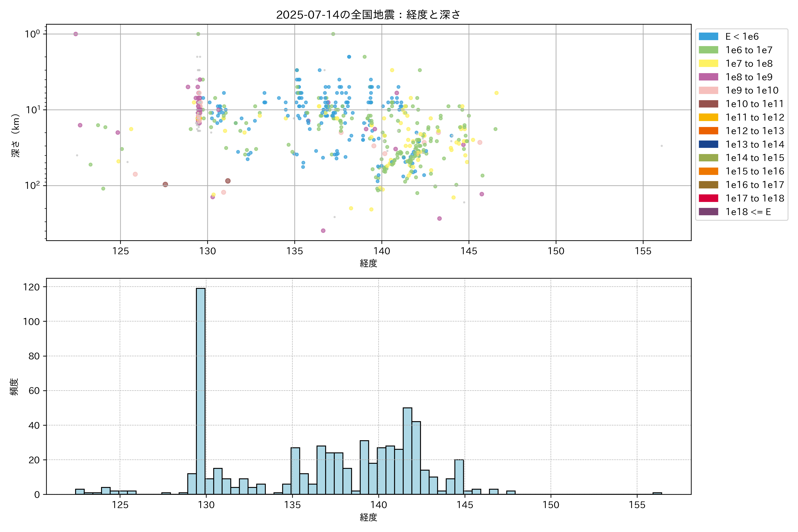Click the dark blue '1e13 to 1e14' swatch
Image resolution: width=798 pixels, height=532 pixels.
708,144
